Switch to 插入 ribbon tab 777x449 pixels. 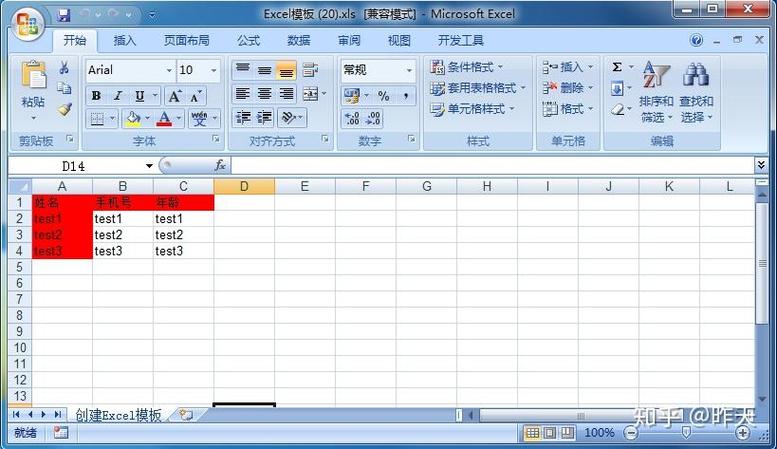(124, 41)
